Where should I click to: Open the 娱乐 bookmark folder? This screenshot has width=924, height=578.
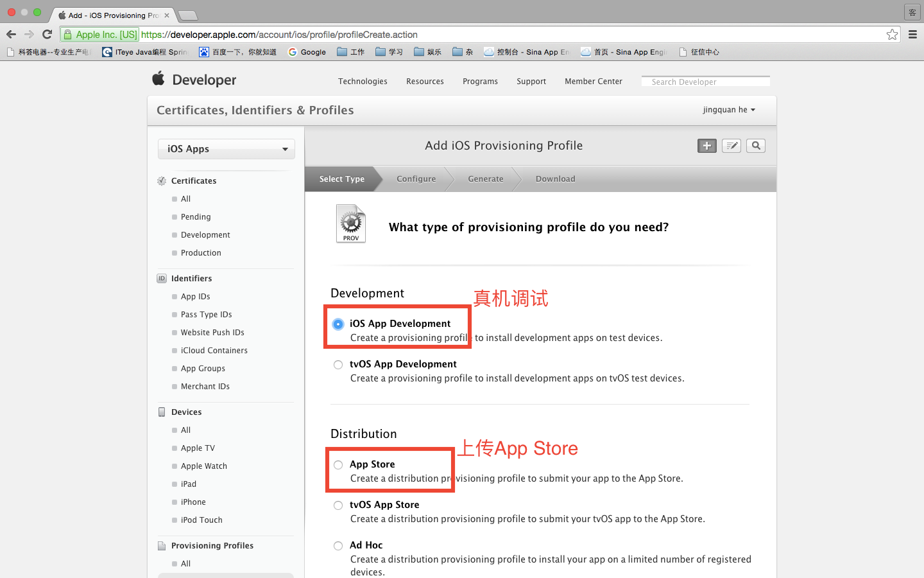427,52
